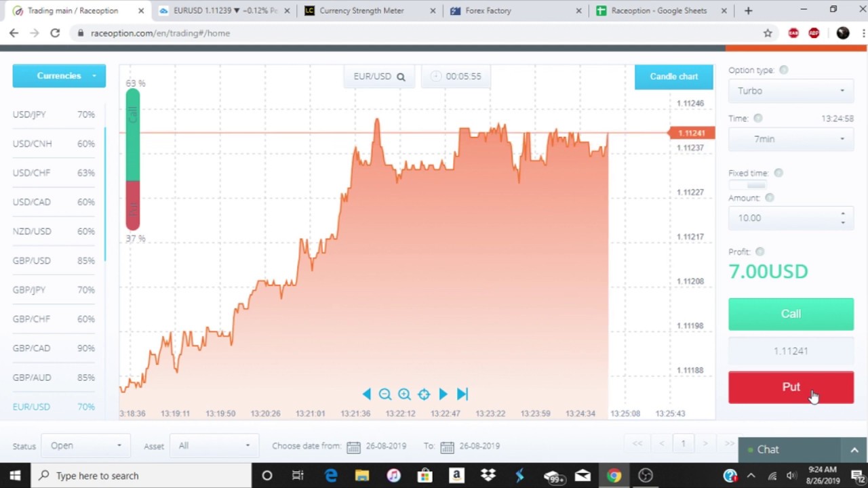868x488 pixels.
Task: Expand the Chat panel chevron
Action: (x=854, y=449)
